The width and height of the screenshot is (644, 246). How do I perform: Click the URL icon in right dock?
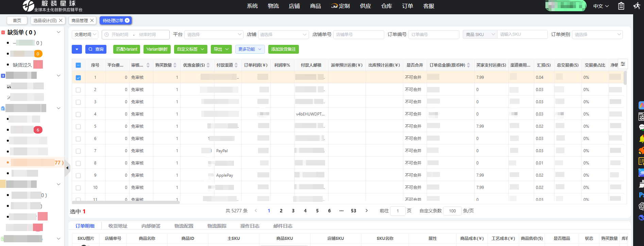641,117
